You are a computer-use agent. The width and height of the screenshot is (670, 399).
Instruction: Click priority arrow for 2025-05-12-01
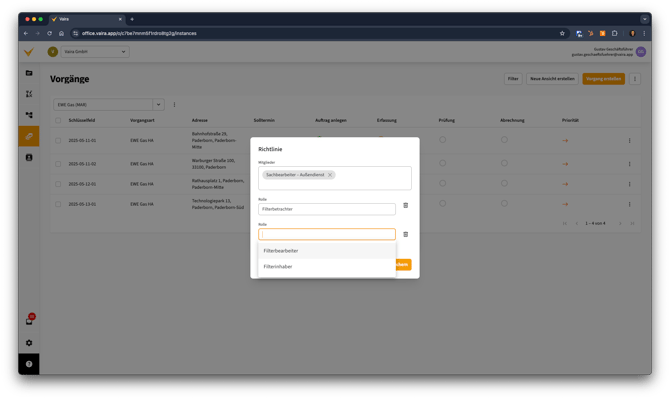[x=565, y=184]
